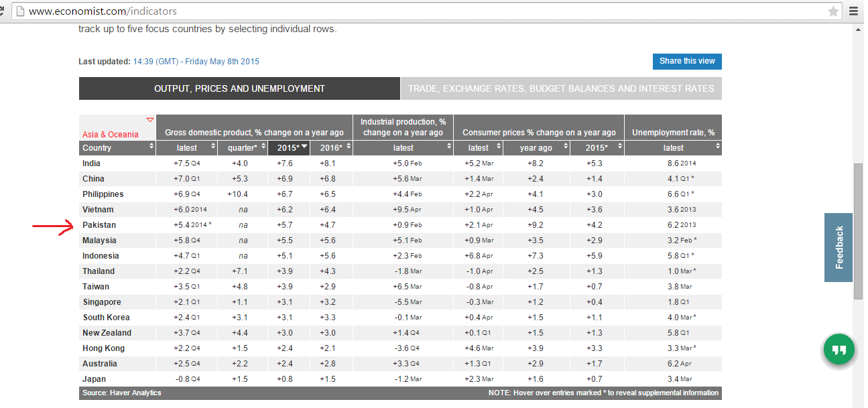This screenshot has width=868, height=408.
Task: Select the Pakistan row
Action: pyautogui.click(x=400, y=225)
